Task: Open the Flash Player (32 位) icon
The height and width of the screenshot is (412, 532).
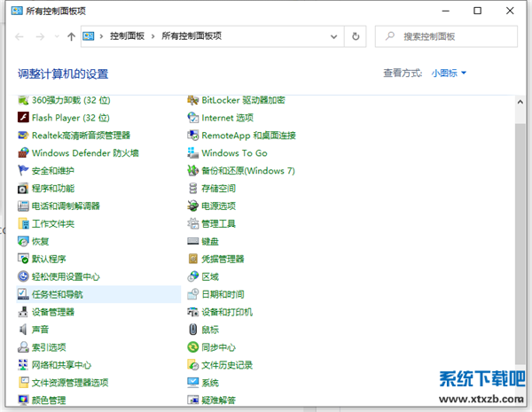Action: pyautogui.click(x=24, y=117)
